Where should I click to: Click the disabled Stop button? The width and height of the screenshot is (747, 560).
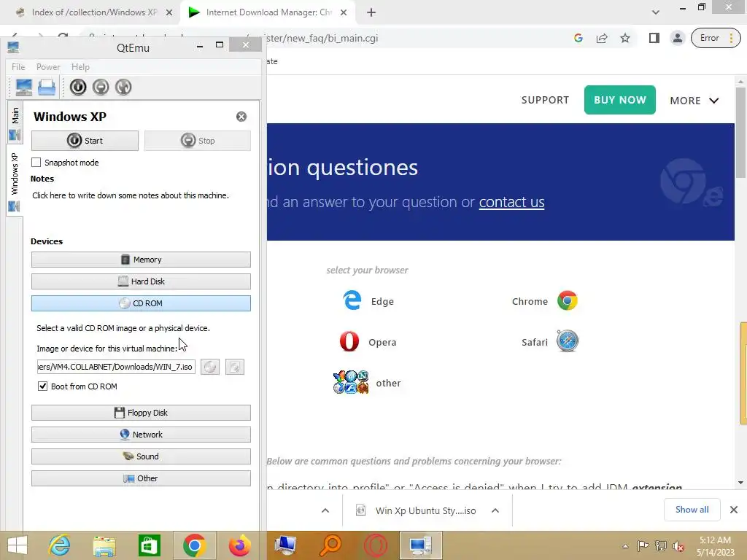click(x=198, y=141)
